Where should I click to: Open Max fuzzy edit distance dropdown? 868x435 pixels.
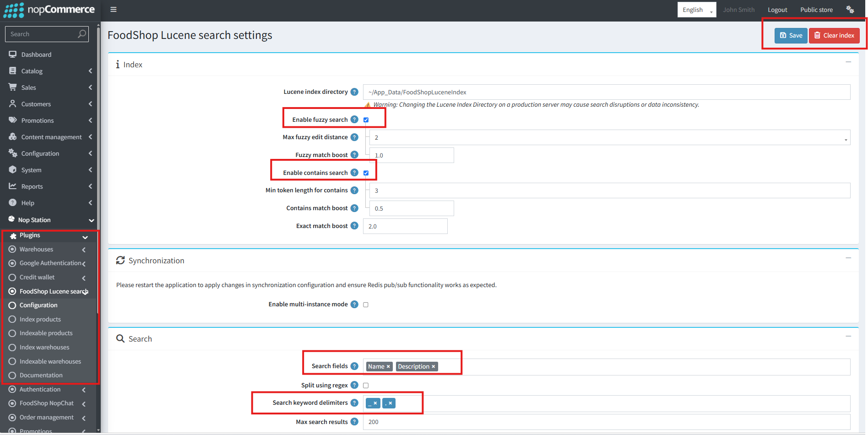point(609,137)
